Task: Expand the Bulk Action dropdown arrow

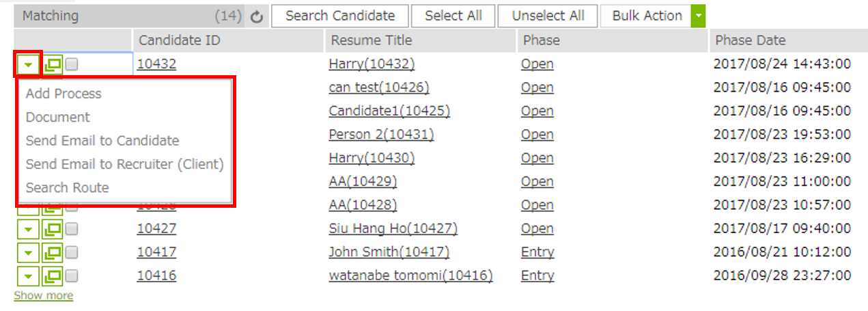Action: click(x=698, y=16)
